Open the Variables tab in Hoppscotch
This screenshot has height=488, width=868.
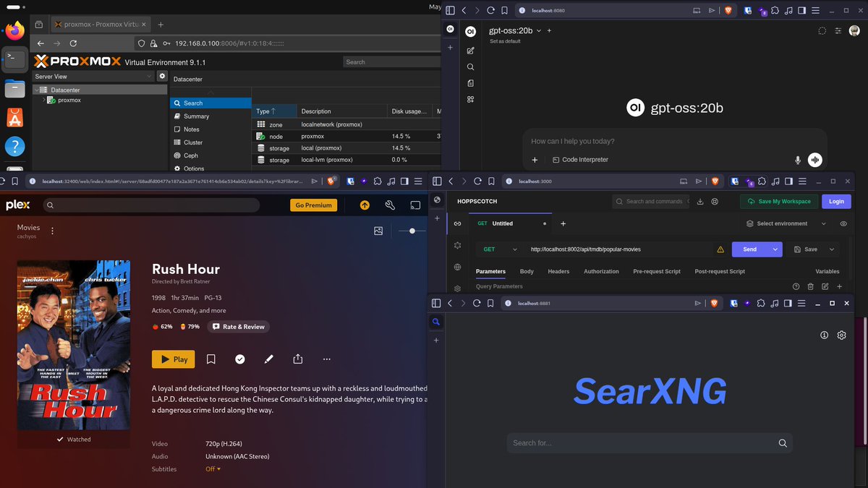tap(827, 272)
